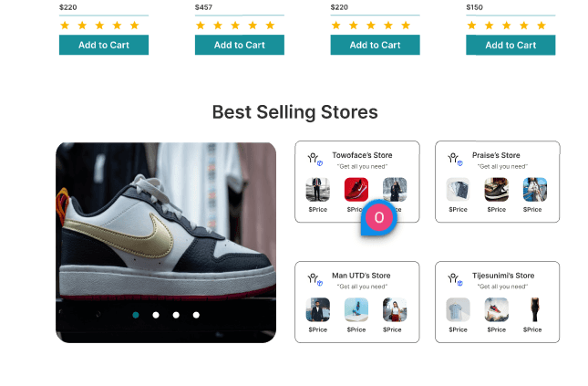This screenshot has height=386, width=588.
Task: Click Tijesunimi's Store shopper icon
Action: (455, 280)
